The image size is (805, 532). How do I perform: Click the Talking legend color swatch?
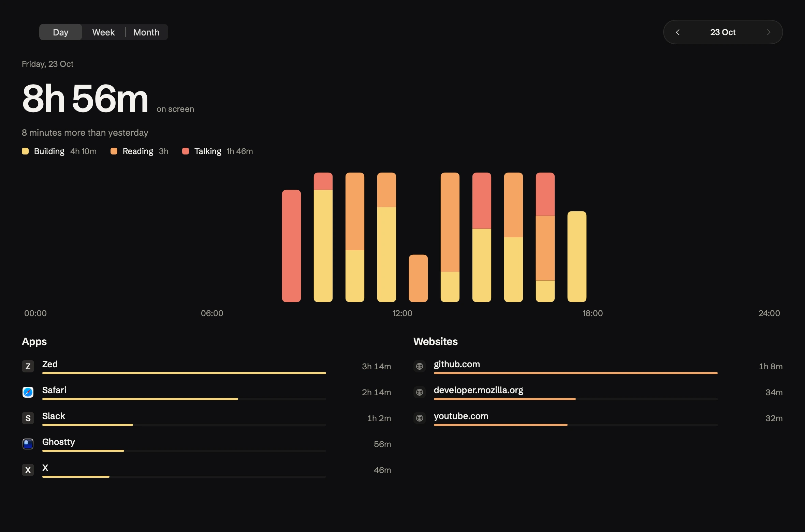point(186,151)
